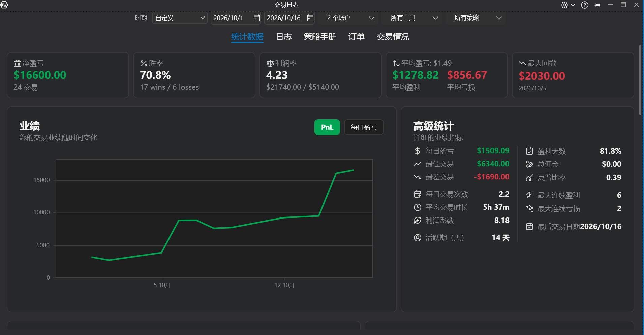Click the calendar icon beside 最后交易日期

[529, 226]
